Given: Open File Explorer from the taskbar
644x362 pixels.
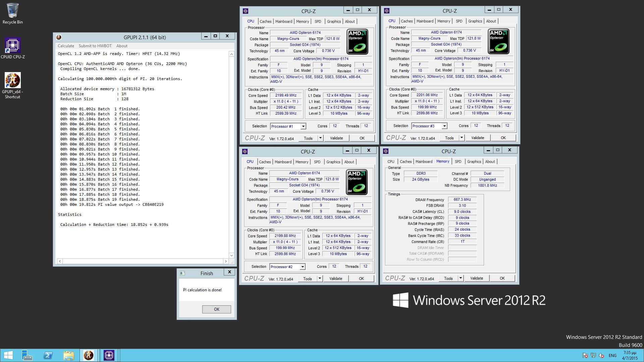Looking at the screenshot, I should (68, 355).
